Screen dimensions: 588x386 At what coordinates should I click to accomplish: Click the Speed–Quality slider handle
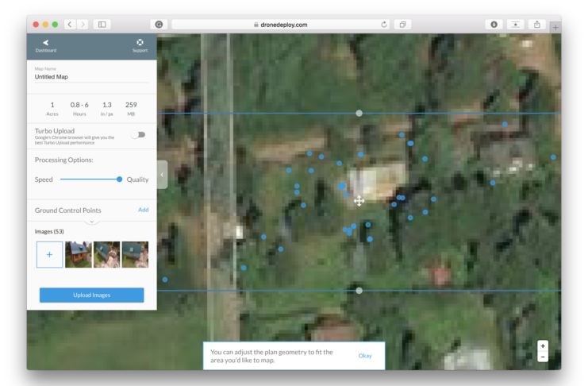120,179
